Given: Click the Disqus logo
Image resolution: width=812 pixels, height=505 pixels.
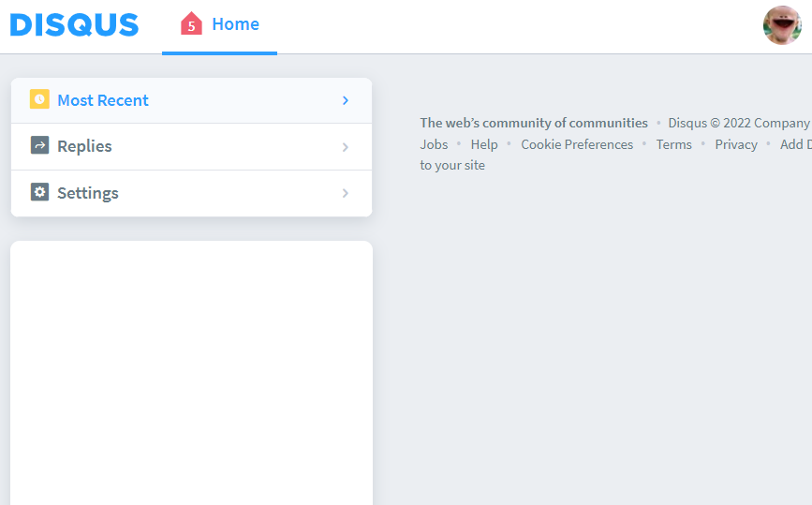Looking at the screenshot, I should [75, 25].
